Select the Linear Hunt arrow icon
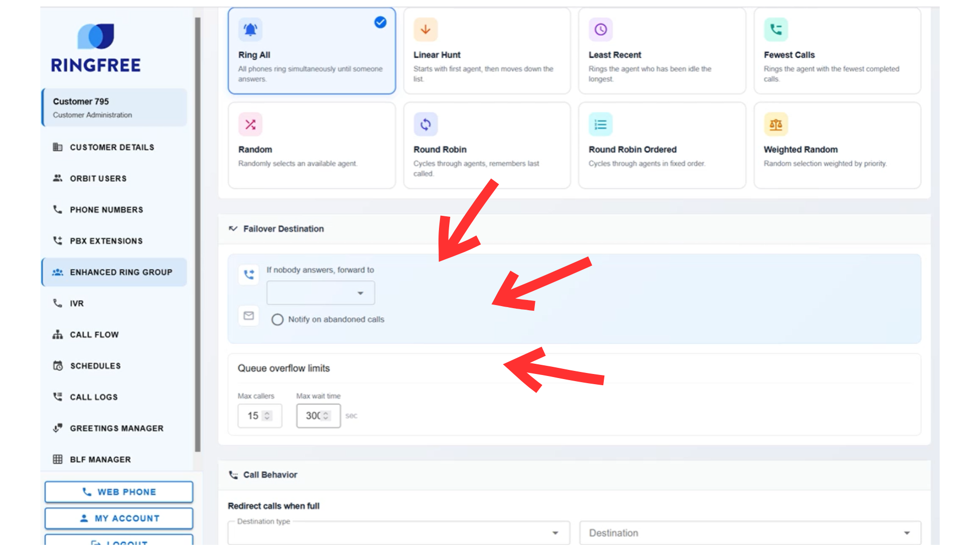980x551 pixels. (x=425, y=30)
